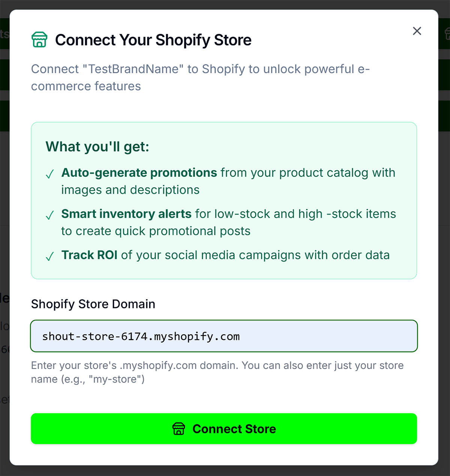Select the Shopify Store Domain input field
The width and height of the screenshot is (450, 476).
click(x=224, y=336)
